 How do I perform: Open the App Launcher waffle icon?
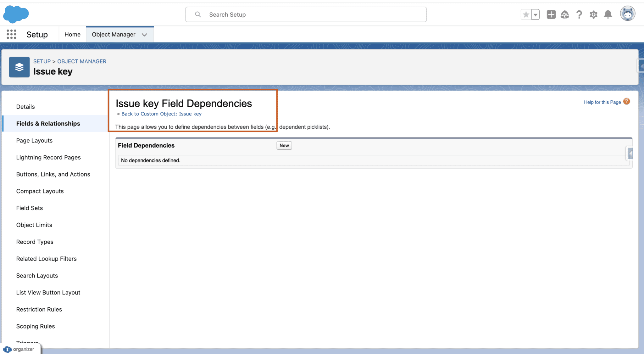(x=11, y=34)
